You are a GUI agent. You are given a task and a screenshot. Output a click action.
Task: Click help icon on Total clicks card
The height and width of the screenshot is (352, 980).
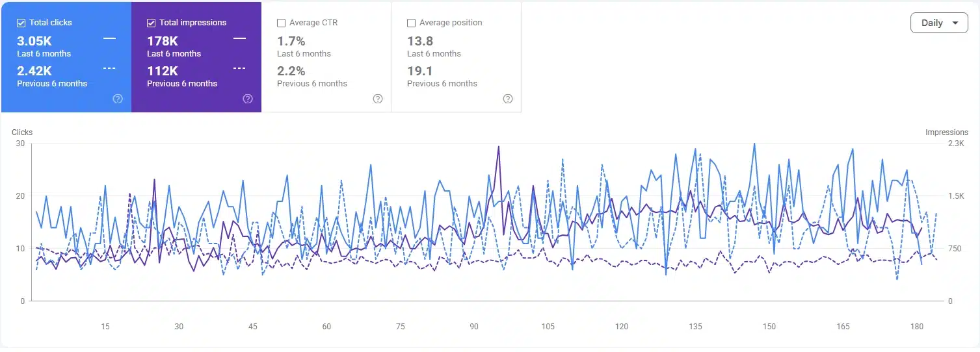[x=118, y=99]
